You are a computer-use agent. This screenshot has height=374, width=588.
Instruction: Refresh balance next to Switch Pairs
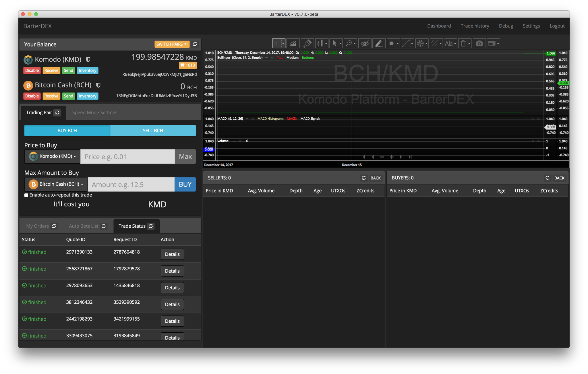point(195,44)
